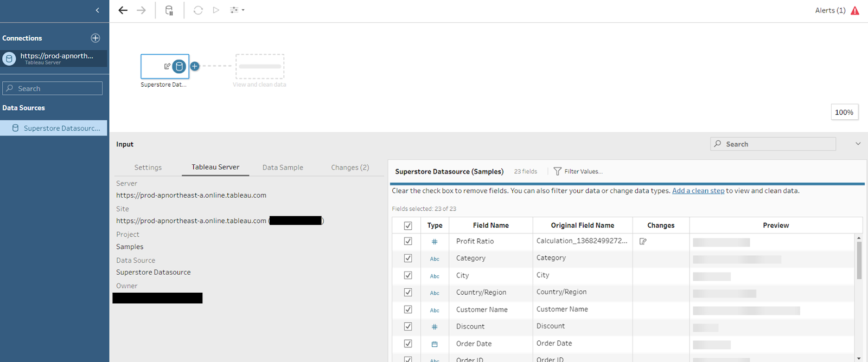Change Customer Name Abc data type icon
This screenshot has height=362, width=868.
435,311
